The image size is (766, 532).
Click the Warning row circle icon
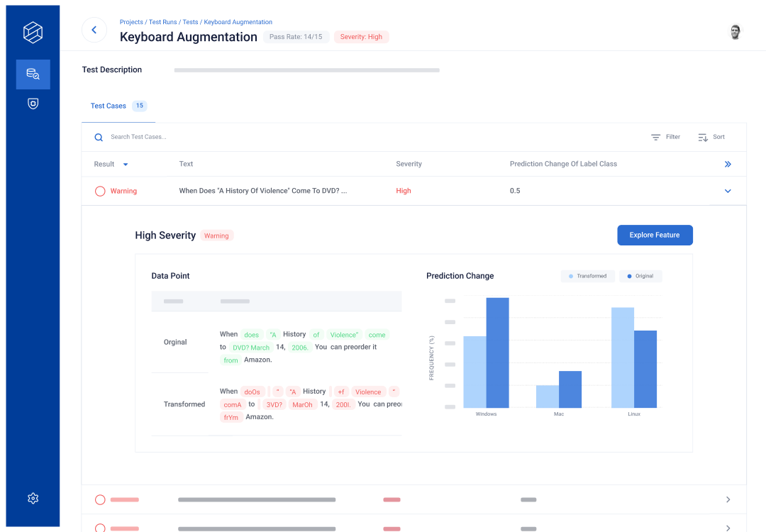pyautogui.click(x=100, y=191)
